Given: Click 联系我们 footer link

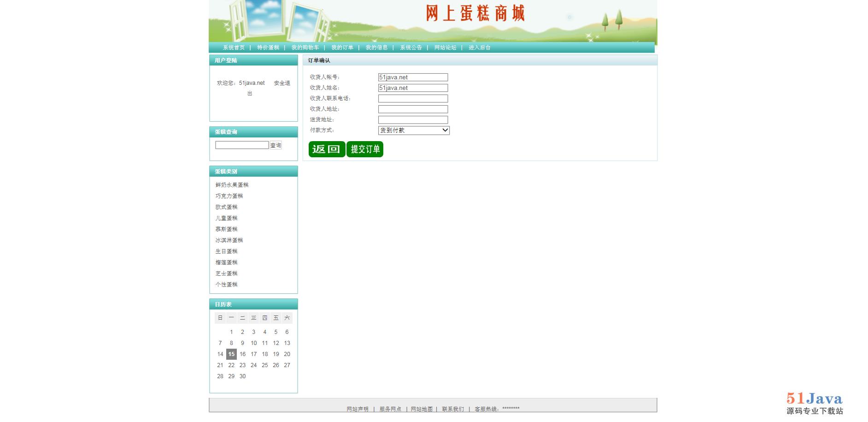Looking at the screenshot, I should click(453, 409).
